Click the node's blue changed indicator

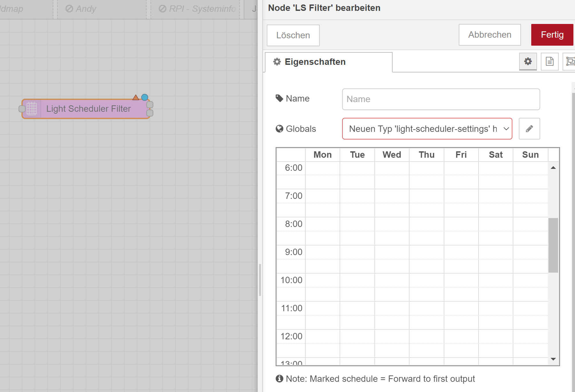(x=145, y=97)
